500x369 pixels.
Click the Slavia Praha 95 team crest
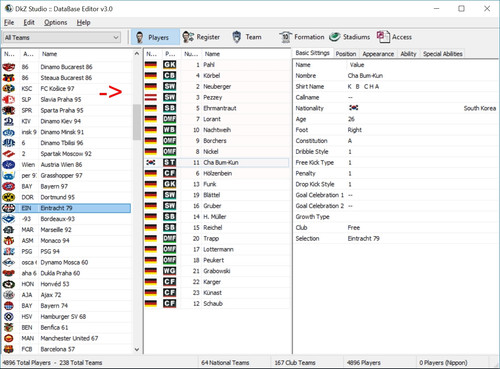(x=9, y=99)
